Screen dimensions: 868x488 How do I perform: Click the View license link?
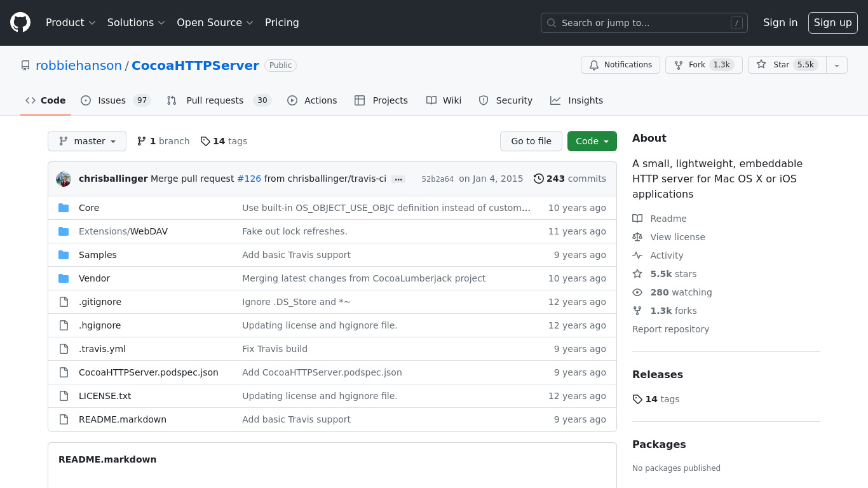pyautogui.click(x=668, y=237)
